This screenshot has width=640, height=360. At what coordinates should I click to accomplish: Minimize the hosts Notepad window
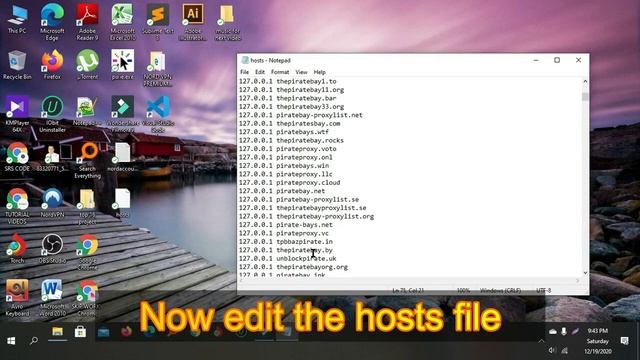[536, 60]
